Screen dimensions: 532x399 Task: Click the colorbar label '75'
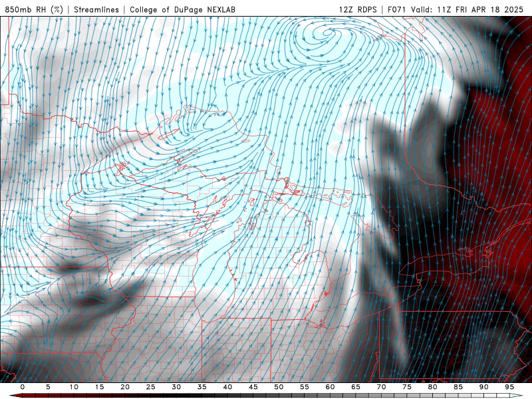407,387
